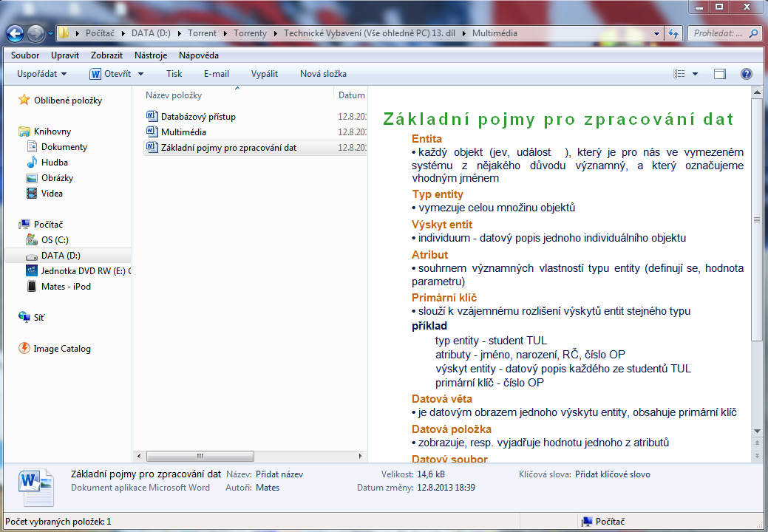Click the Back navigation arrow button
The width and height of the screenshot is (768, 532).
coord(16,33)
